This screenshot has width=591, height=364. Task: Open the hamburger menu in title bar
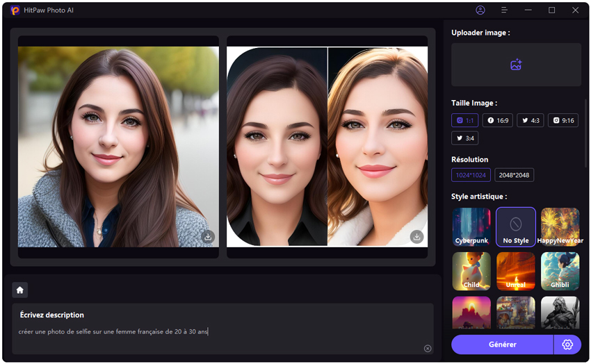(x=504, y=10)
